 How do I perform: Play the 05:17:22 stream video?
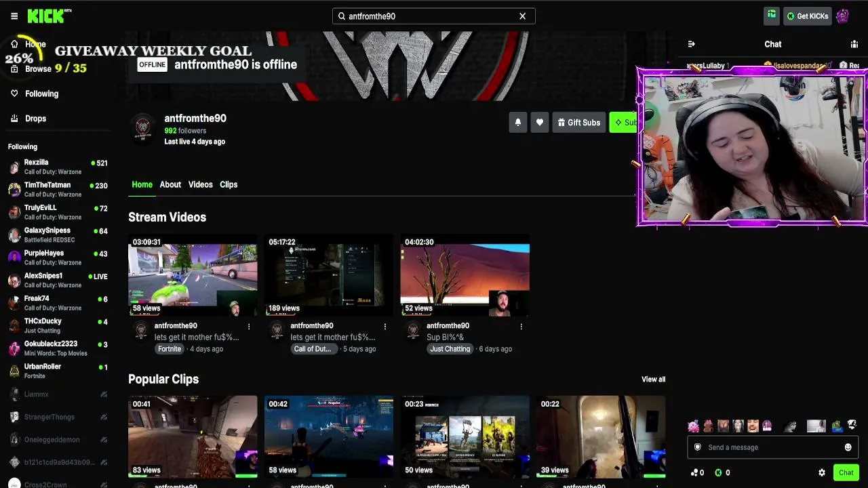pos(329,275)
